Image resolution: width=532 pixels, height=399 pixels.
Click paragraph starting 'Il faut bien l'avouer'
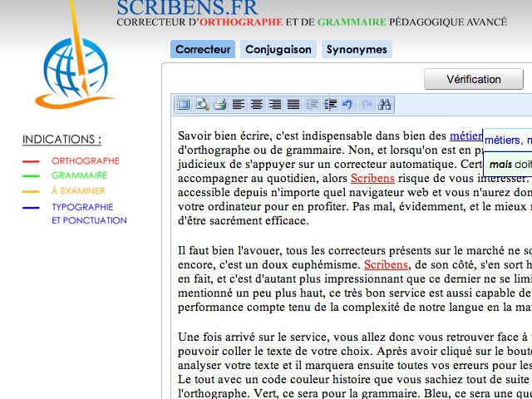355,279
